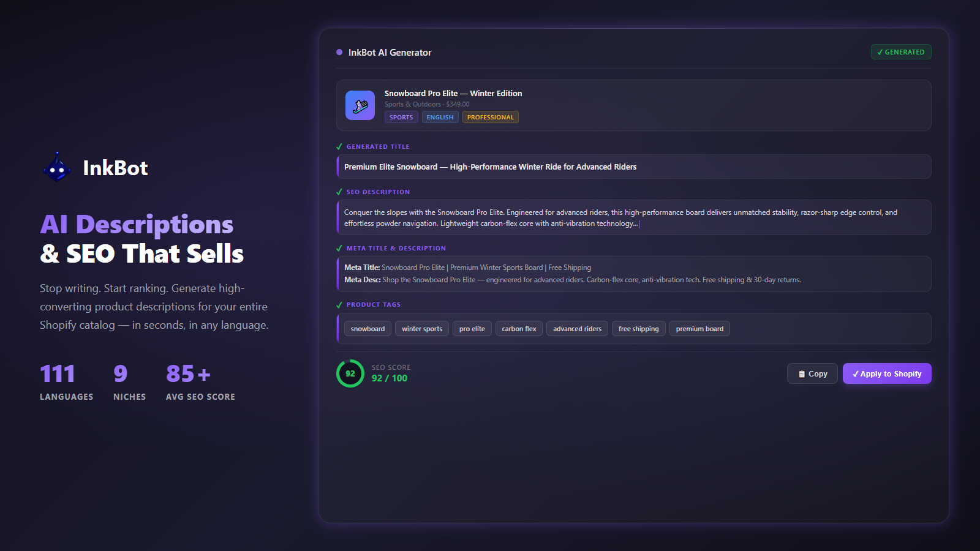The height and width of the screenshot is (551, 980).
Task: Click the 'free shipping' product tag
Action: (638, 329)
